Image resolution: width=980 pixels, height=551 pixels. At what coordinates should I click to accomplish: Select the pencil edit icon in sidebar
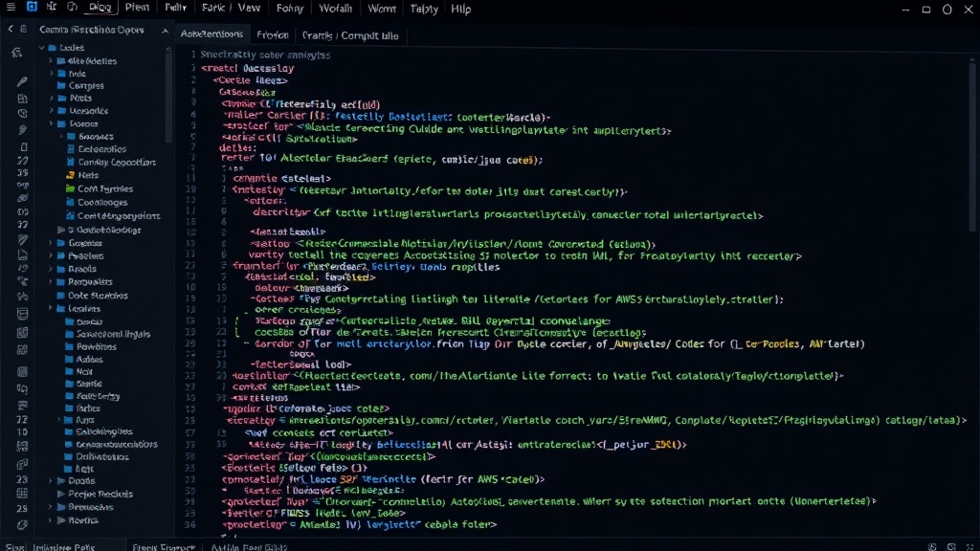[22, 81]
